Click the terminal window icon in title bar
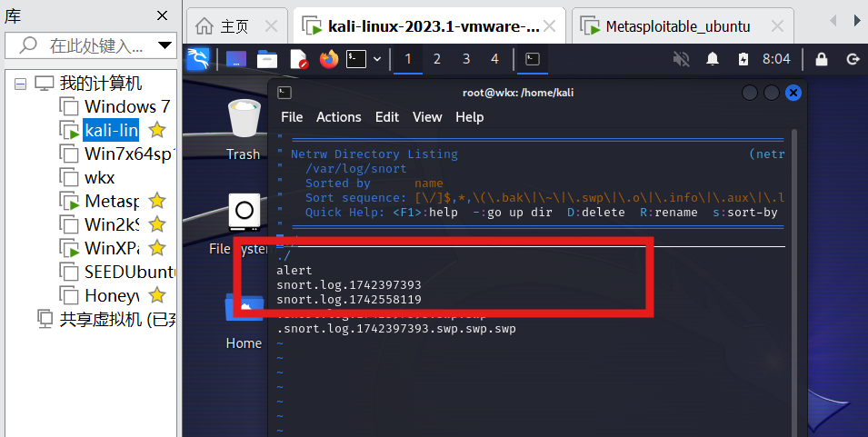Viewport: 868px width, 437px height. point(284,93)
